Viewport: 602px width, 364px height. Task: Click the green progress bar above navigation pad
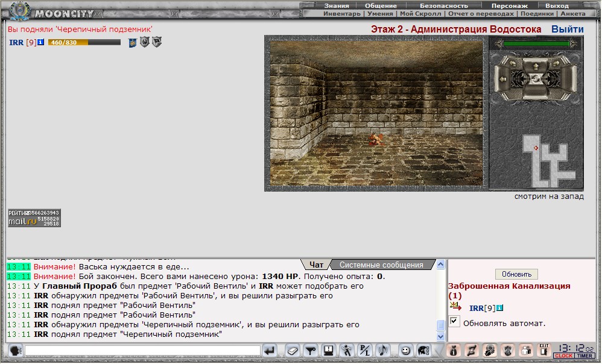536,44
